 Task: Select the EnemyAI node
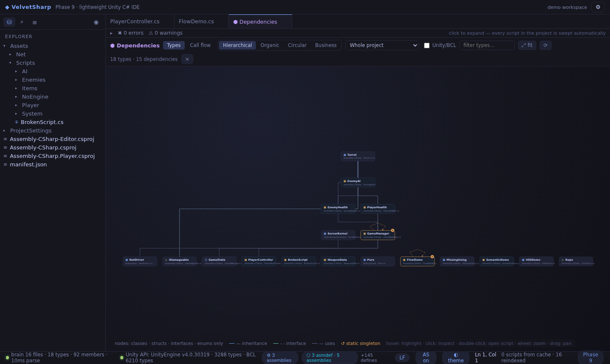(x=358, y=183)
